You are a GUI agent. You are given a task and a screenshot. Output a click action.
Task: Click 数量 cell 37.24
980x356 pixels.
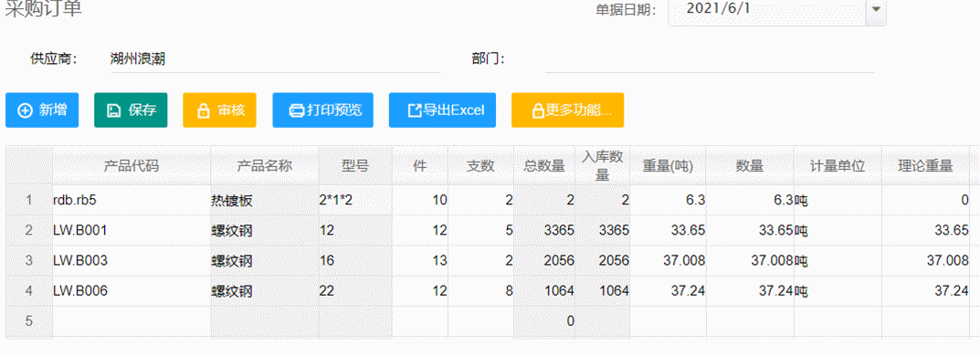[750, 290]
